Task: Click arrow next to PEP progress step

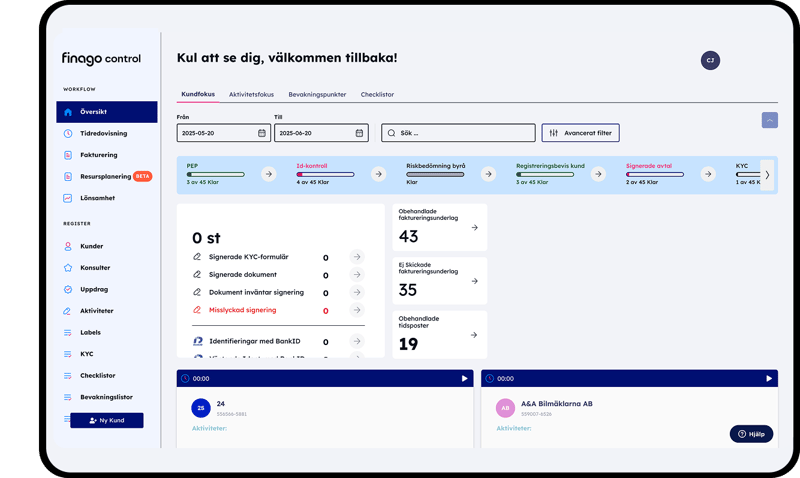Action: tap(269, 174)
